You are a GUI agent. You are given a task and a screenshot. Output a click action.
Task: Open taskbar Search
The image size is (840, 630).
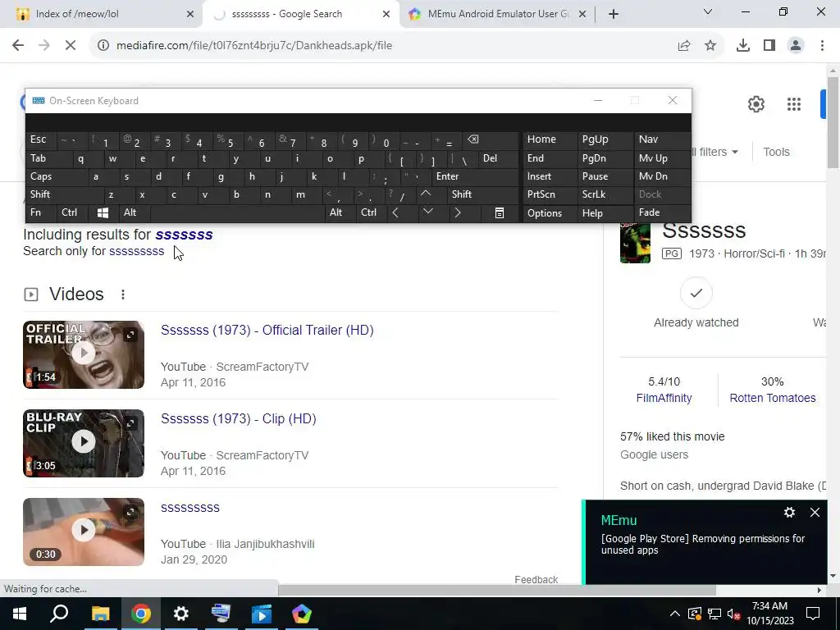tap(59, 614)
